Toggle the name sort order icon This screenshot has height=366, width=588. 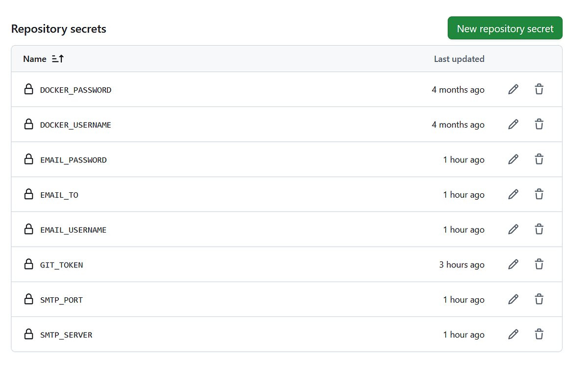pos(57,58)
